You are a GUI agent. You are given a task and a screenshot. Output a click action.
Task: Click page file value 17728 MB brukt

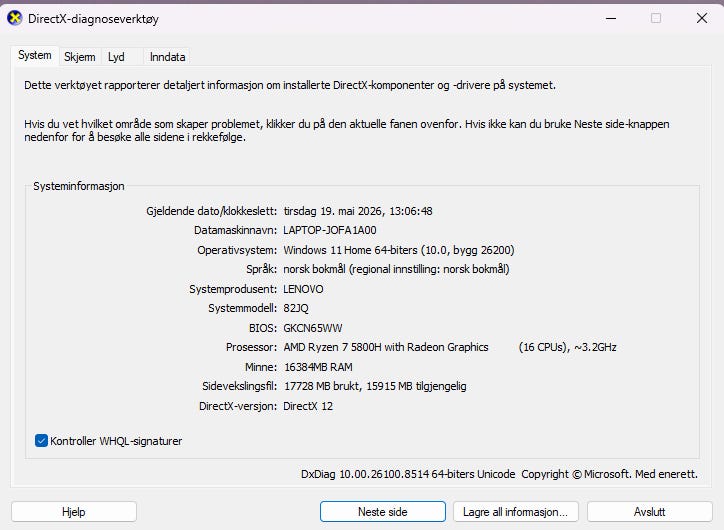click(x=375, y=386)
